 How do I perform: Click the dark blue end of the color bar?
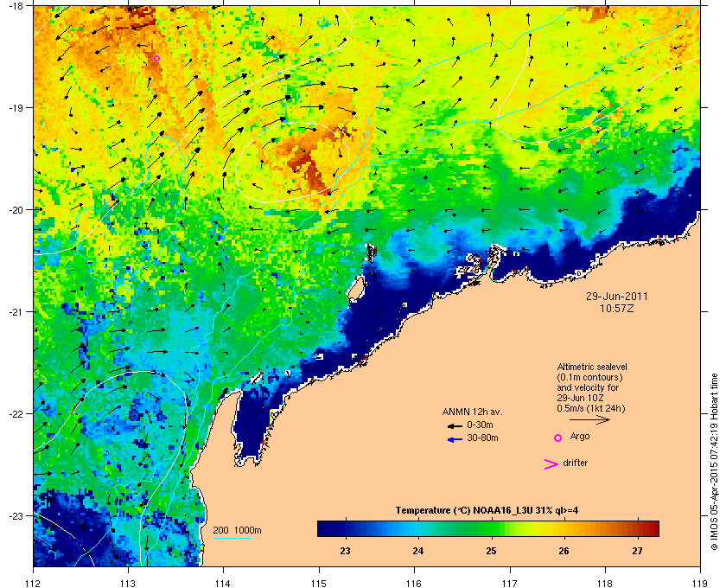[x=323, y=528]
